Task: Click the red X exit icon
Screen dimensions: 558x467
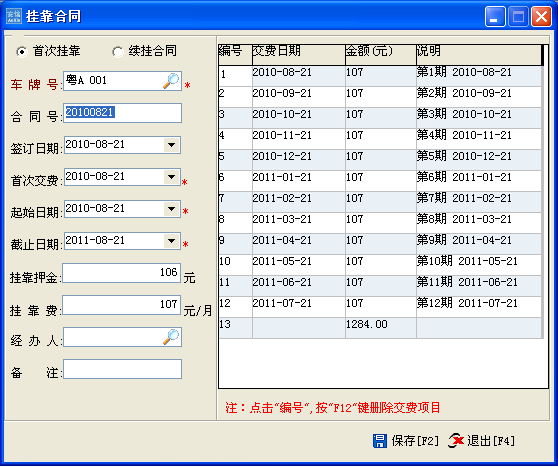Action: [456, 440]
